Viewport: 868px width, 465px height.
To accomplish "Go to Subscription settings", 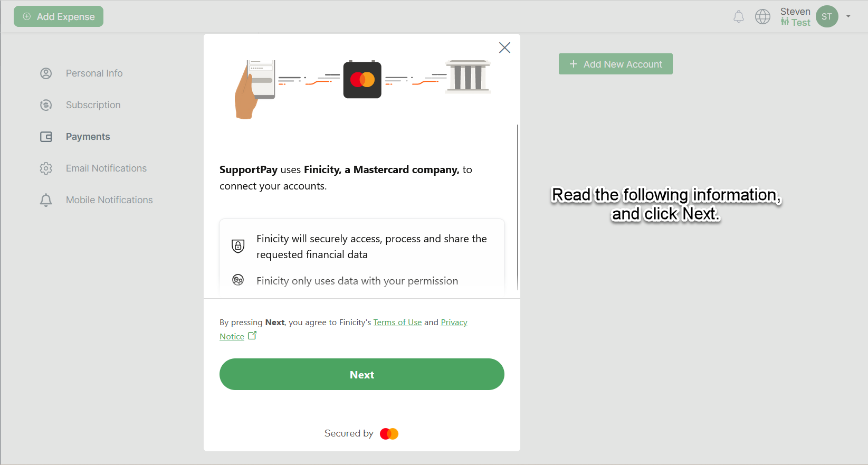I will click(93, 105).
